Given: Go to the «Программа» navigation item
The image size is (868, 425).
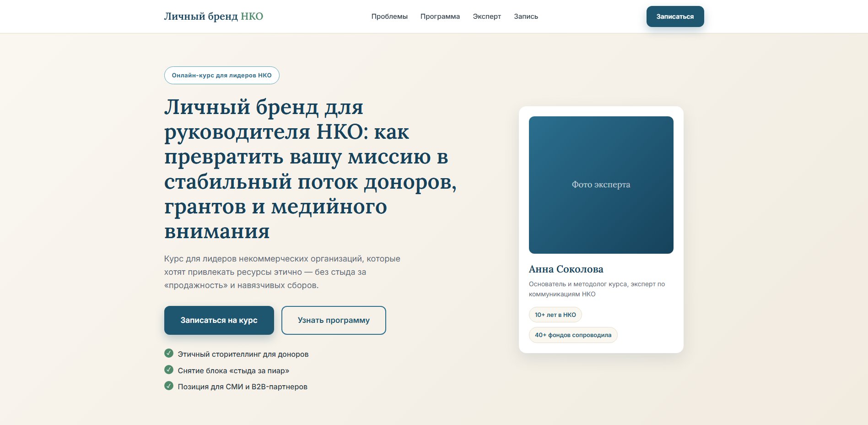Looking at the screenshot, I should click(440, 16).
